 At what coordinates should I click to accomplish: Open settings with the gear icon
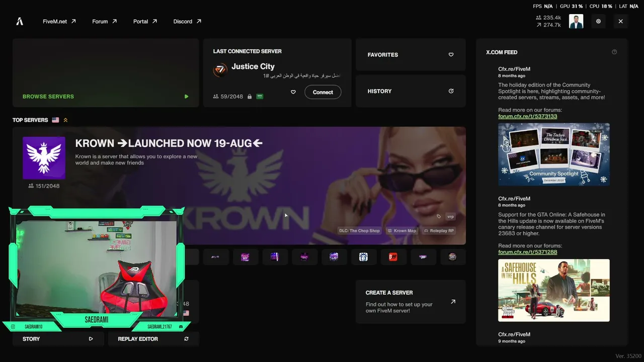(598, 22)
